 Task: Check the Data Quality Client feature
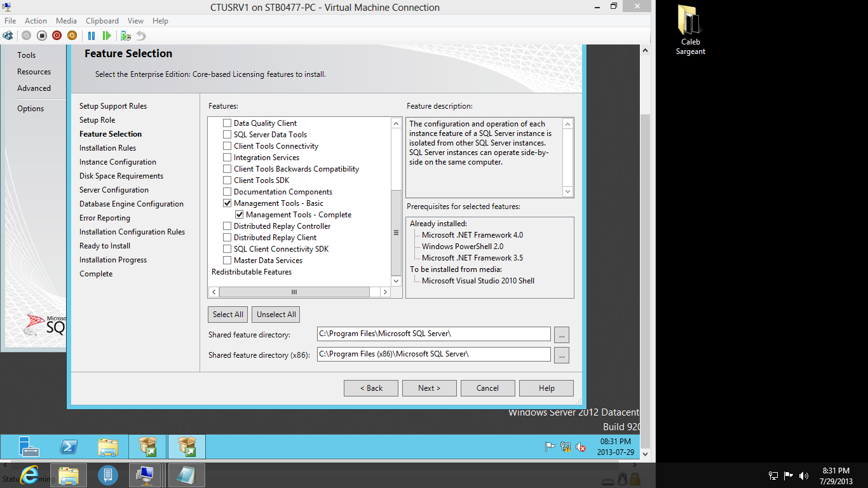[227, 123]
